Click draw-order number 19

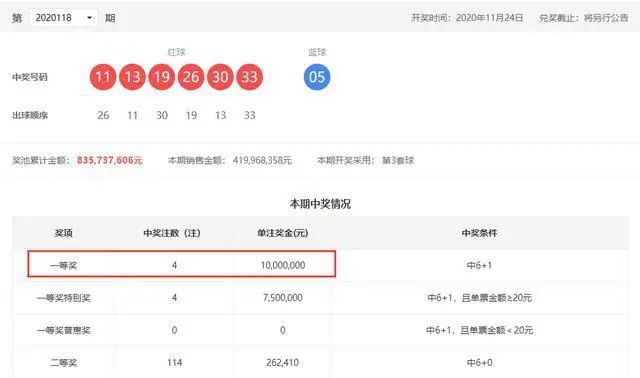pyautogui.click(x=191, y=116)
